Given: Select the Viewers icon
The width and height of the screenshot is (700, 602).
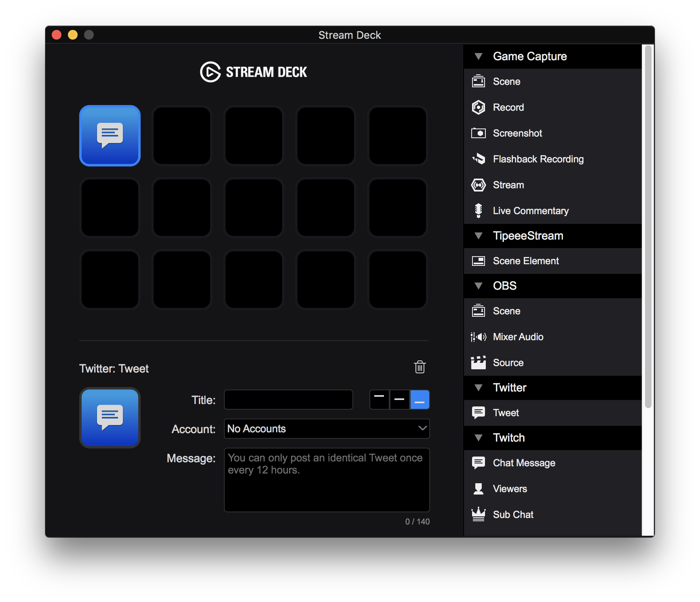Looking at the screenshot, I should coord(479,488).
